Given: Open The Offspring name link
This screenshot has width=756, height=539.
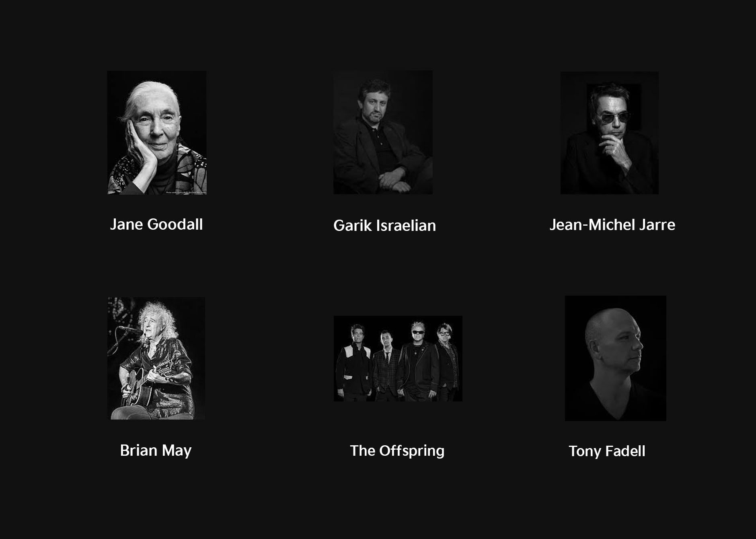Looking at the screenshot, I should coord(397,451).
